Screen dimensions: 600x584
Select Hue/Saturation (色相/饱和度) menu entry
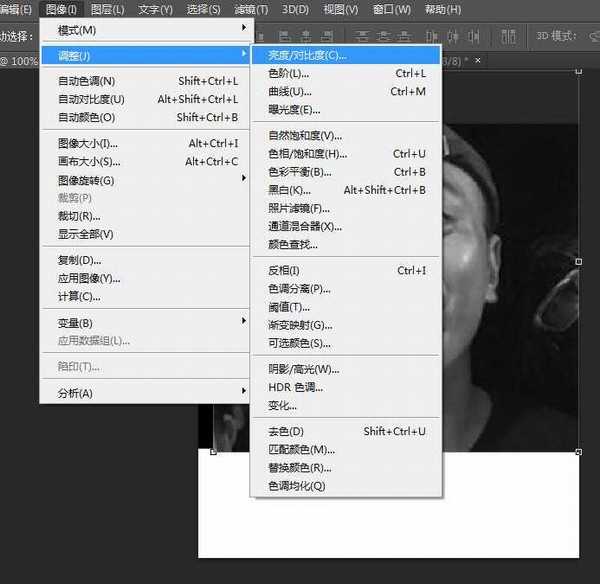(307, 153)
